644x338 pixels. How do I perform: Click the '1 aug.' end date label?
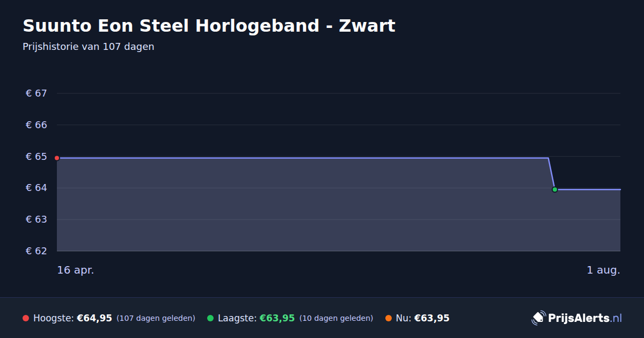(x=603, y=270)
